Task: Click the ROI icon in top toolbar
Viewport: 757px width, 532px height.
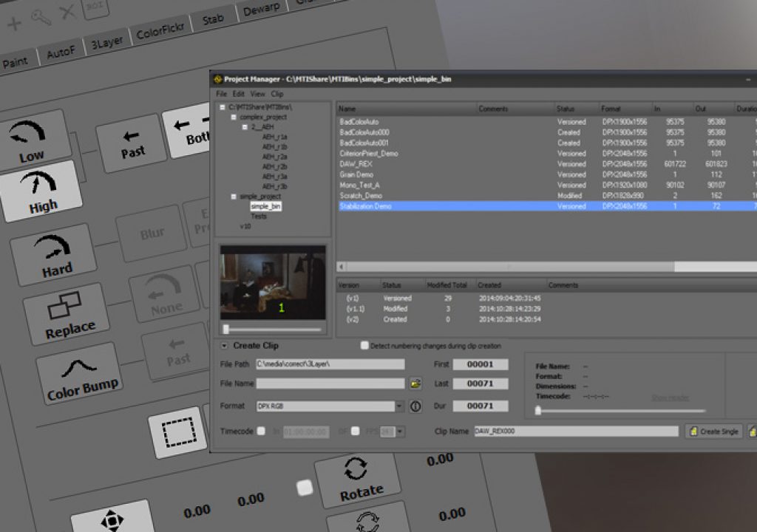Action: 95,7
